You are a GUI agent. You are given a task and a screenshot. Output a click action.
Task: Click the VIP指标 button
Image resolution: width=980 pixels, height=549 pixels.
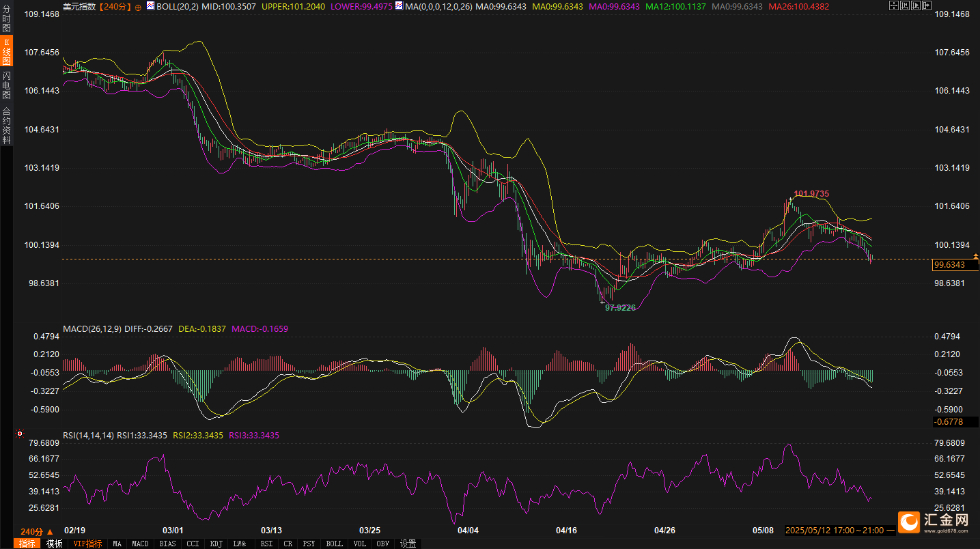tap(87, 544)
